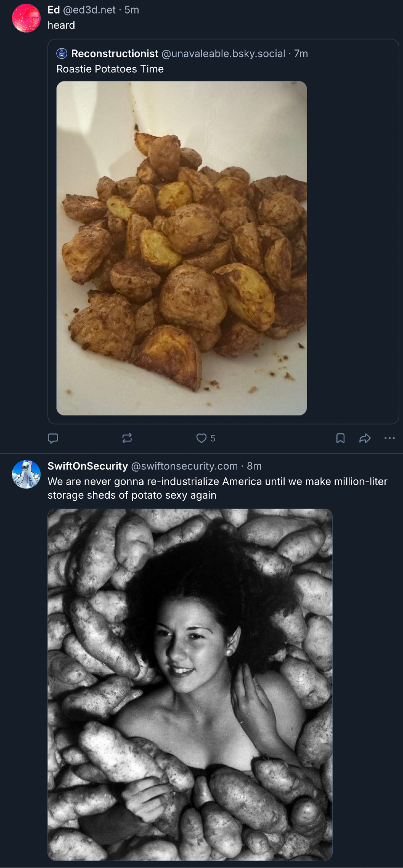Open Reconstructionist's profile name
The image size is (403, 868).
tap(115, 54)
